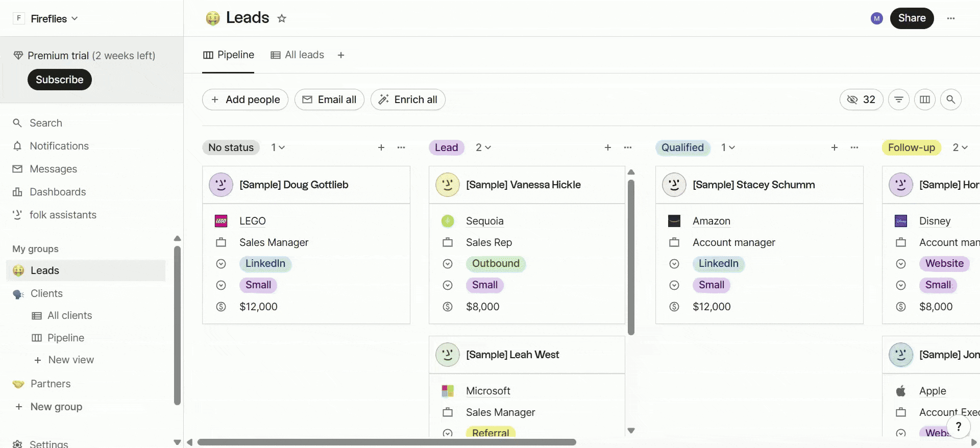Viewport: 980px width, 448px height.
Task: Click the Enrich all button
Action: click(x=408, y=99)
